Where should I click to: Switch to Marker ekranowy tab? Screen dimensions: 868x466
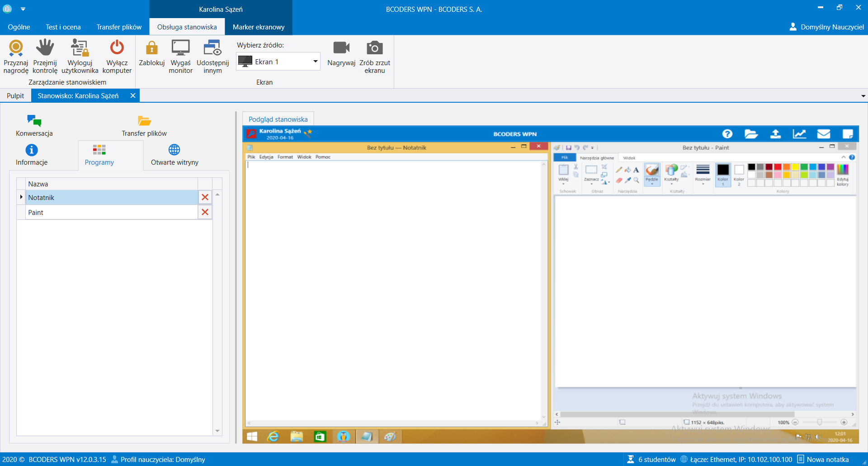tap(259, 27)
